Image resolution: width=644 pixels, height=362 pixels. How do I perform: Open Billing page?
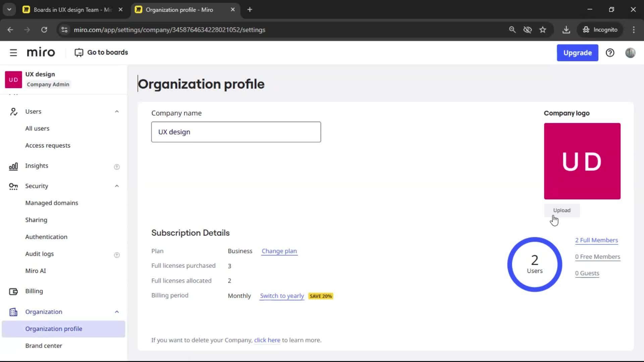coord(34,291)
